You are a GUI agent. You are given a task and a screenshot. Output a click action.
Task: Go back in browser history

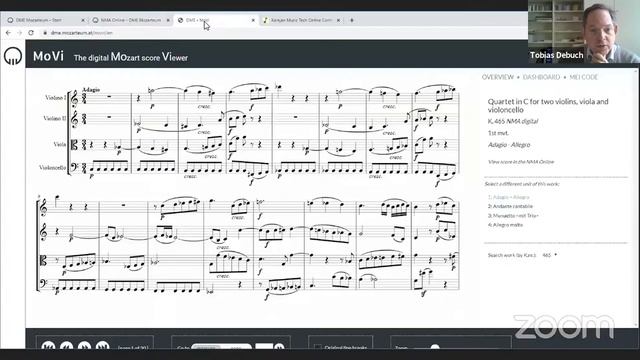[x=8, y=33]
